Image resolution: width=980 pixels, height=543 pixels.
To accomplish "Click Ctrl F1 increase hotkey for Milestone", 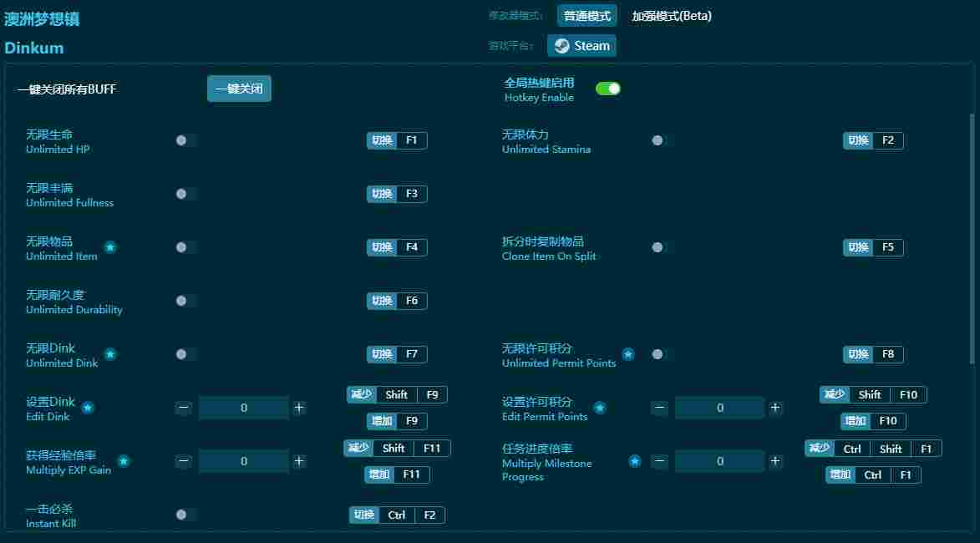I will click(x=873, y=474).
